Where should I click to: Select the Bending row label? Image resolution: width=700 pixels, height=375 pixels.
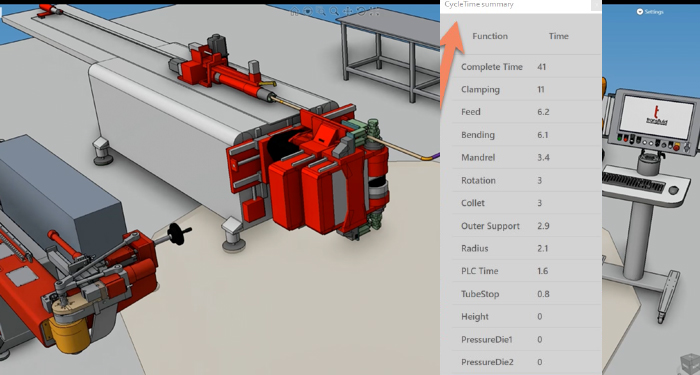click(x=478, y=135)
